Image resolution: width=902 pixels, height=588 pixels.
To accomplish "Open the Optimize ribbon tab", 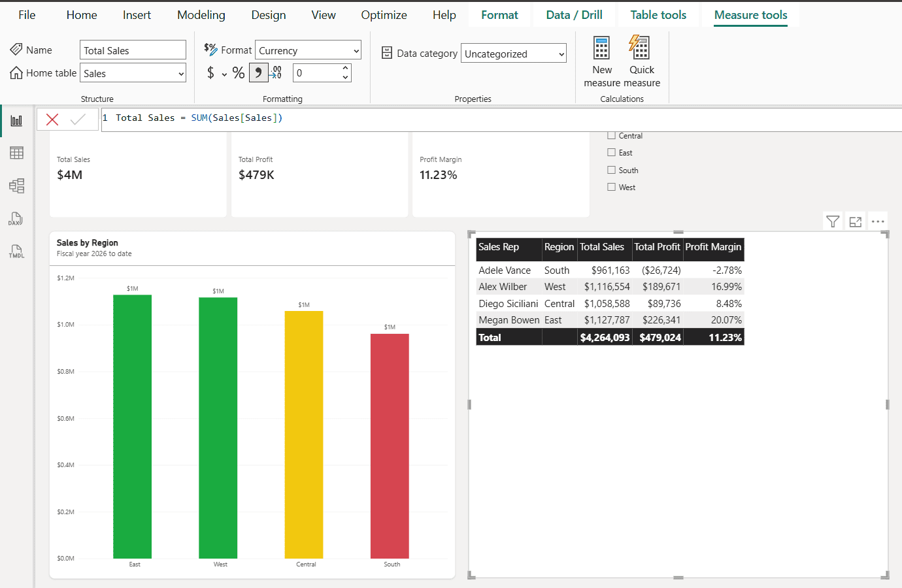I will point(384,15).
